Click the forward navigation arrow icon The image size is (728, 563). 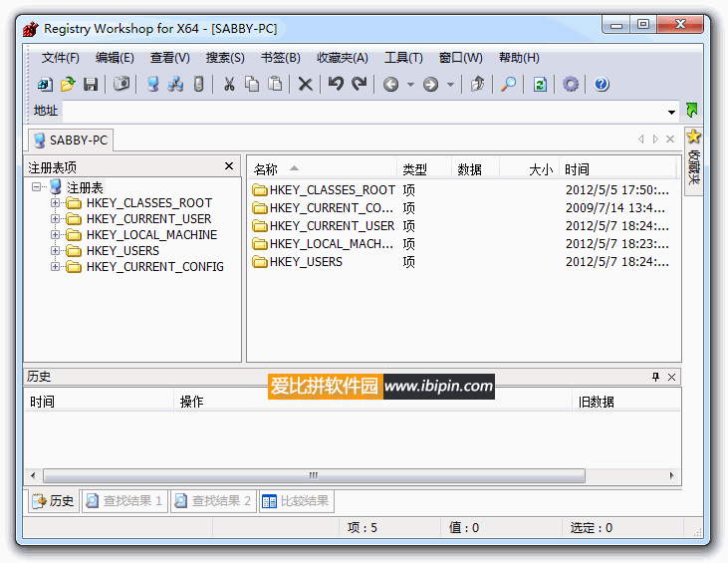(x=430, y=85)
